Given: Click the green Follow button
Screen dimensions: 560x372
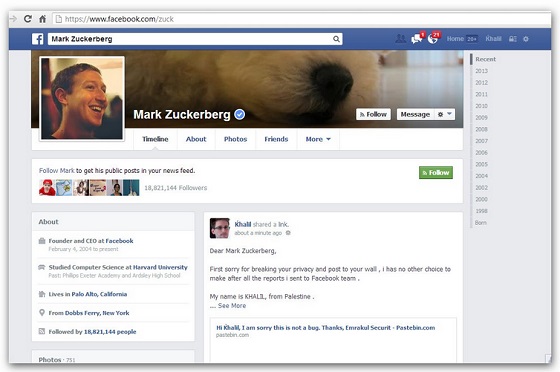Looking at the screenshot, I should (436, 172).
